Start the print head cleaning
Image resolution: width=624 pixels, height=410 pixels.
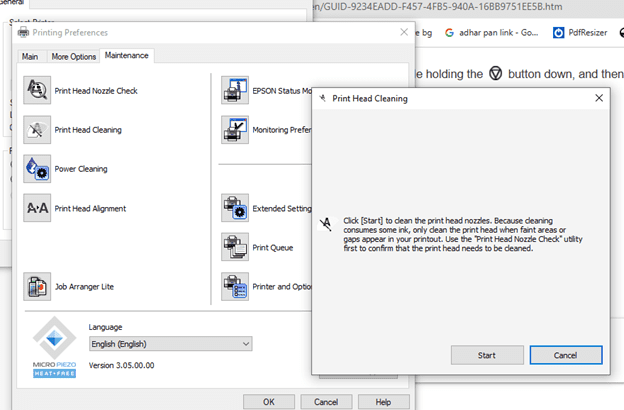click(487, 355)
